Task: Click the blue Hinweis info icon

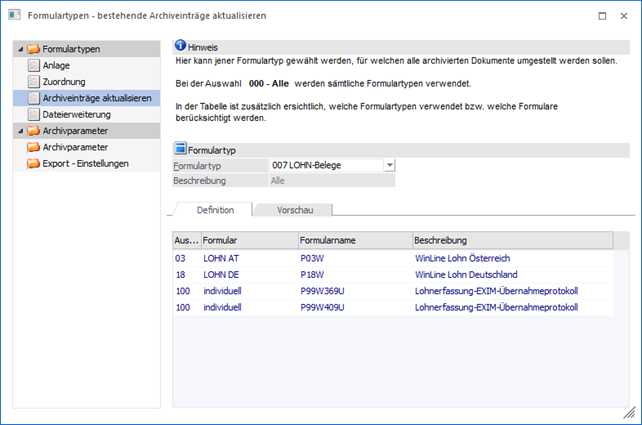Action: click(180, 47)
